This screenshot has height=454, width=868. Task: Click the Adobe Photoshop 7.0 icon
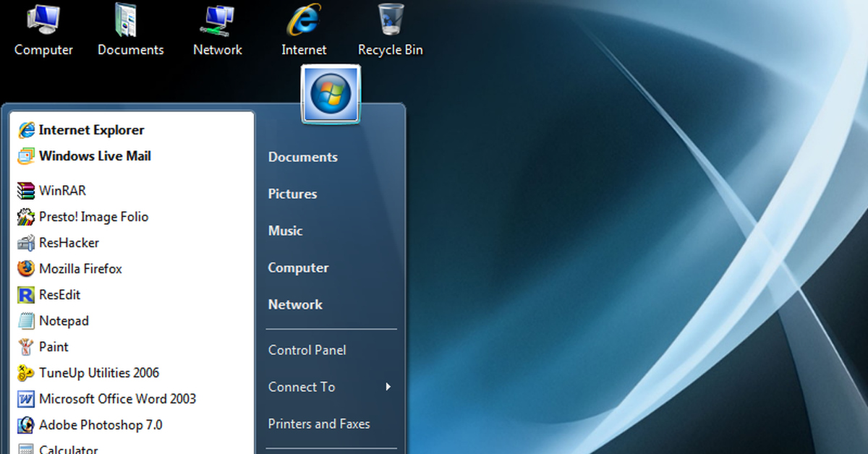tap(27, 425)
